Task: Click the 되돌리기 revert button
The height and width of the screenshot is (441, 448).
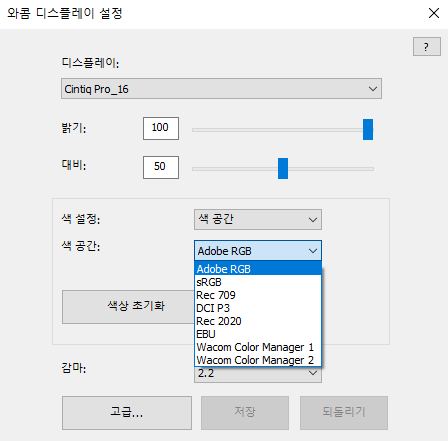Action: (344, 413)
